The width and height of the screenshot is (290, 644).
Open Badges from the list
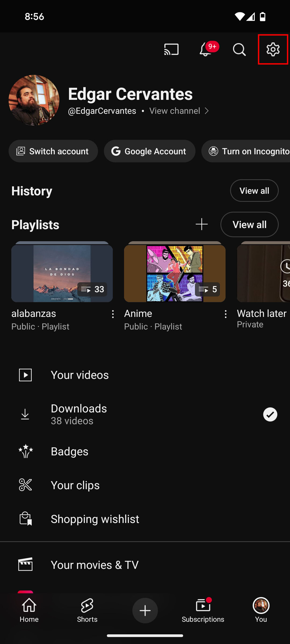pos(70,451)
